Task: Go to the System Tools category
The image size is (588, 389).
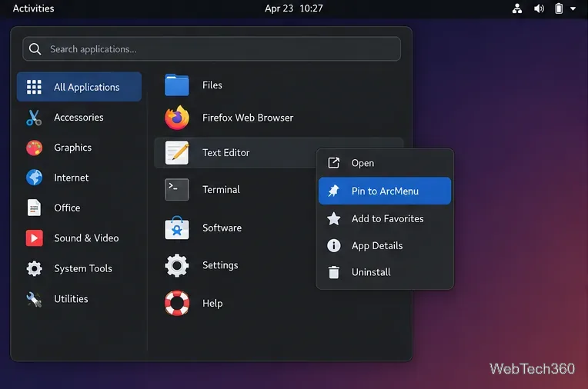Action: (79, 268)
